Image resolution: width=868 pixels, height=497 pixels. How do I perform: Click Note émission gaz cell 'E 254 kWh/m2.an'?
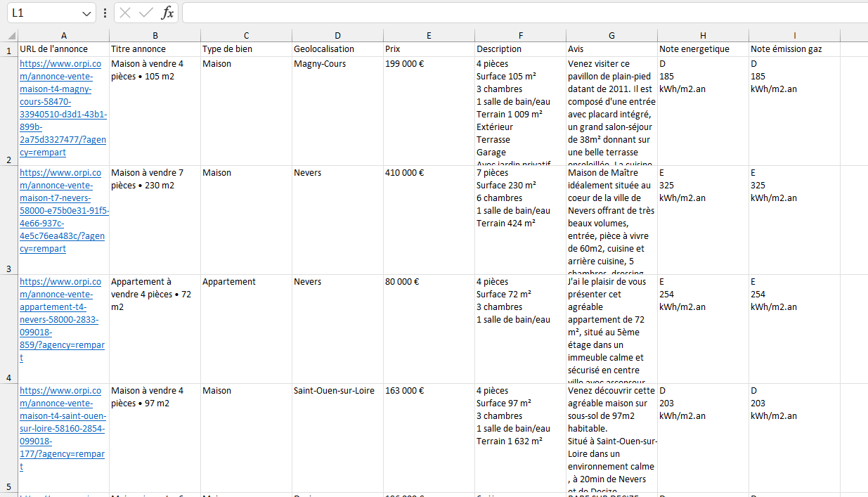[x=795, y=329]
